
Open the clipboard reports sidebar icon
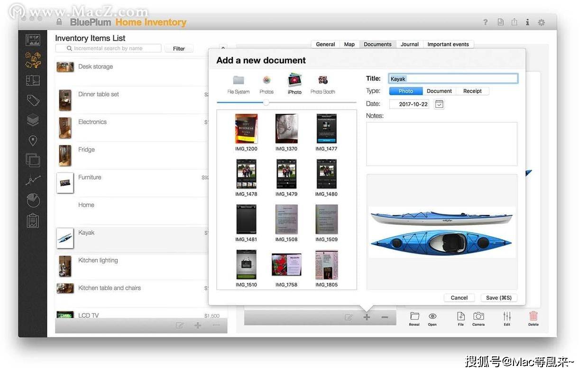click(x=33, y=220)
